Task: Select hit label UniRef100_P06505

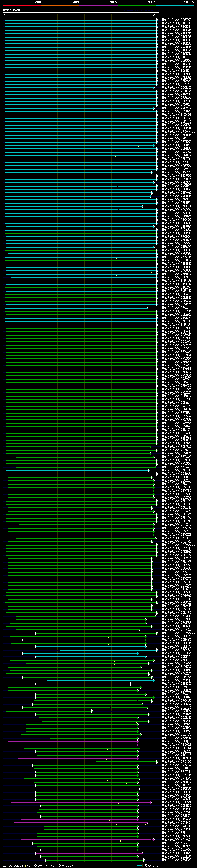Action: [177, 210]
